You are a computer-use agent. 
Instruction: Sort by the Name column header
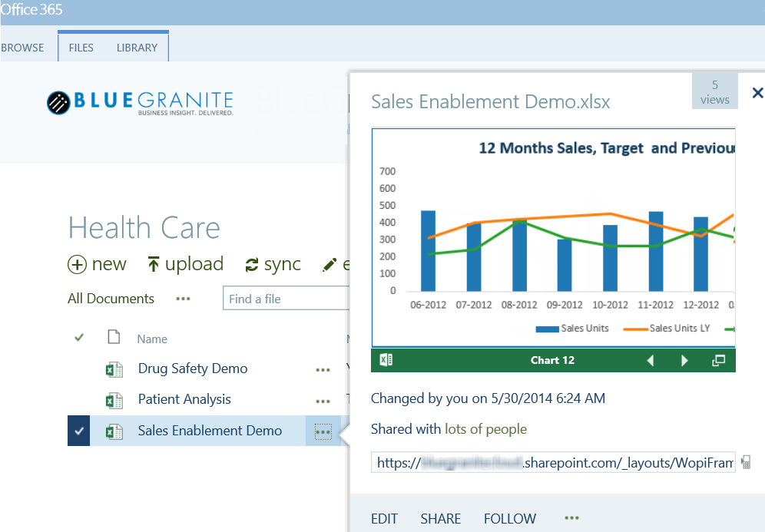tap(152, 339)
